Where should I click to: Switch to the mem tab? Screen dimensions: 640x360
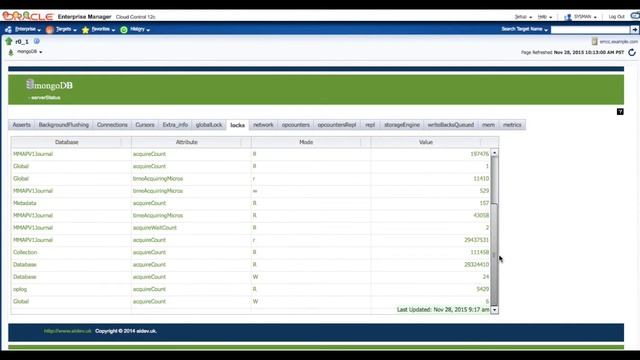488,125
